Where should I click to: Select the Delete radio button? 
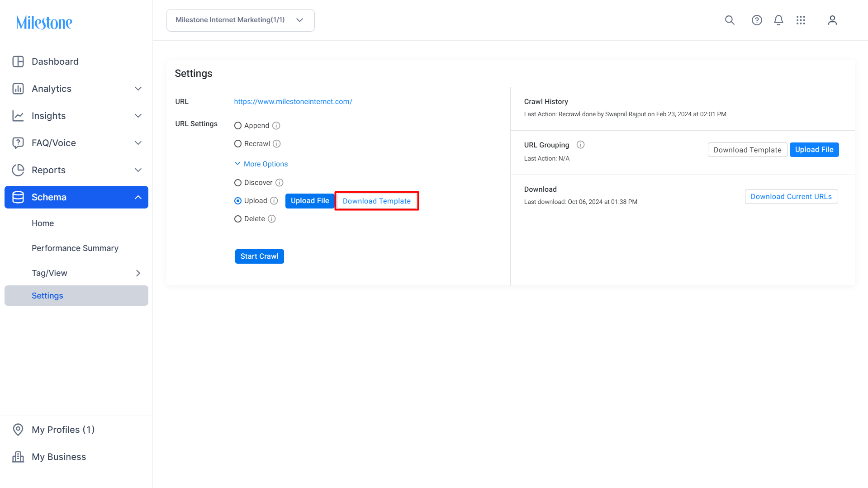pos(238,219)
